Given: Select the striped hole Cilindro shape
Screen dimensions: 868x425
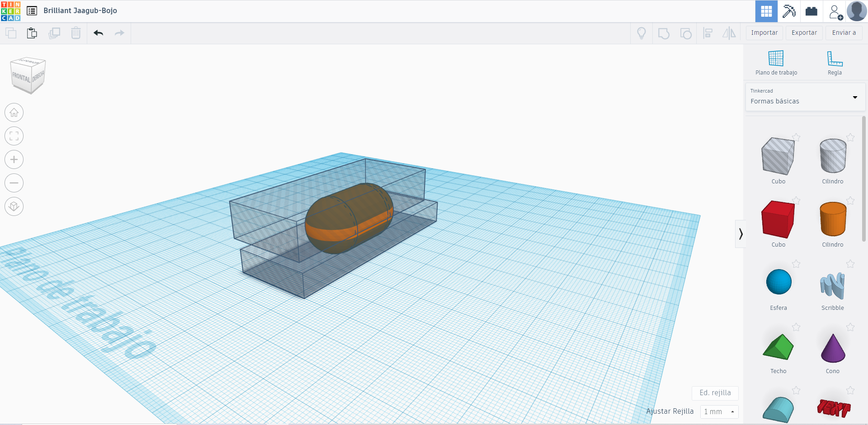Looking at the screenshot, I should [833, 155].
